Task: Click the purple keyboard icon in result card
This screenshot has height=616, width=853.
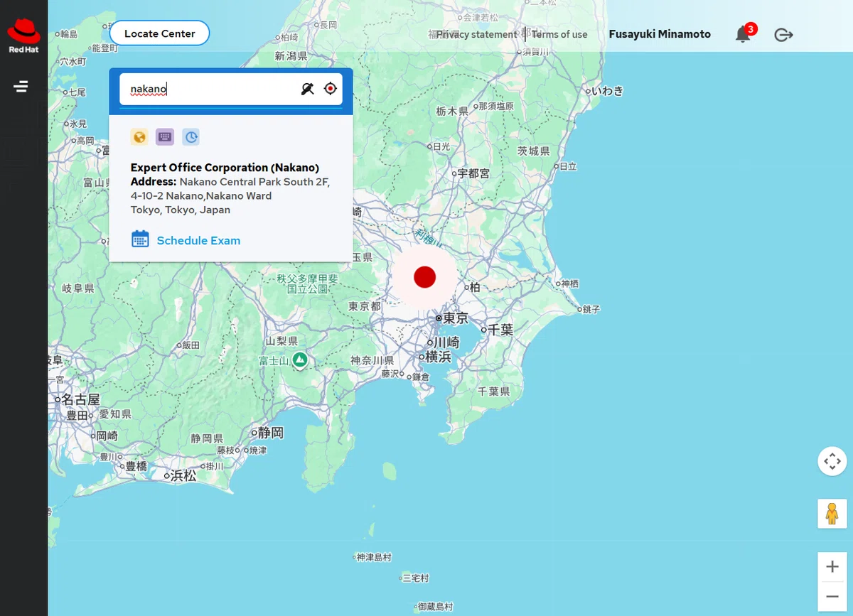Action: (x=165, y=137)
